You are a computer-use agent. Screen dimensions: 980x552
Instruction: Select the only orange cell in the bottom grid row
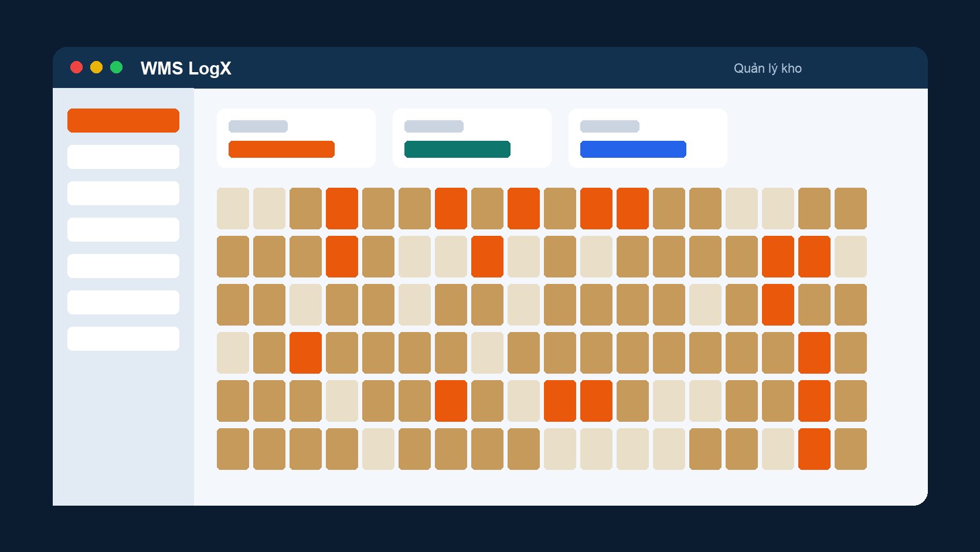pyautogui.click(x=814, y=449)
